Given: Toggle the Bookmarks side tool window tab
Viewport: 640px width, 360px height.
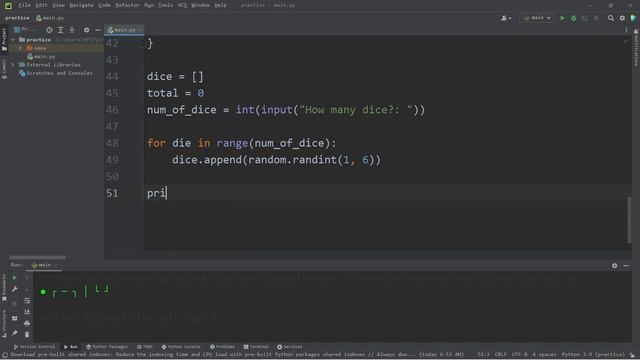Looking at the screenshot, I should tap(4, 288).
